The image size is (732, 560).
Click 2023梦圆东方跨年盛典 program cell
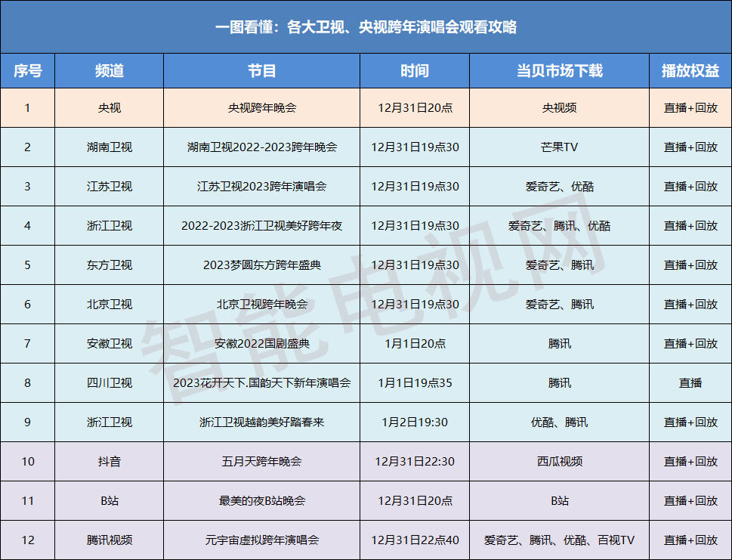(x=262, y=265)
